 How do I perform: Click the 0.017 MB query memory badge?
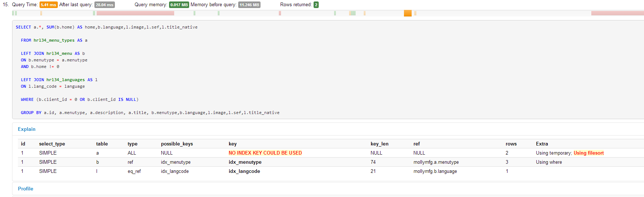coord(179,5)
